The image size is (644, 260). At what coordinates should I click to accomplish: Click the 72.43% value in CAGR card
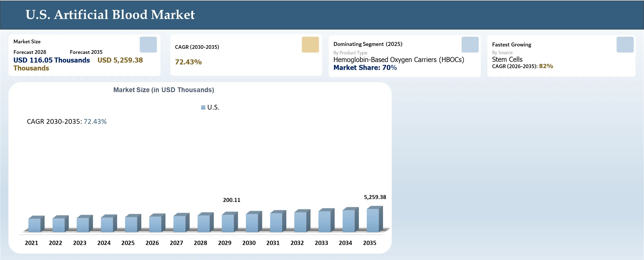(x=188, y=62)
